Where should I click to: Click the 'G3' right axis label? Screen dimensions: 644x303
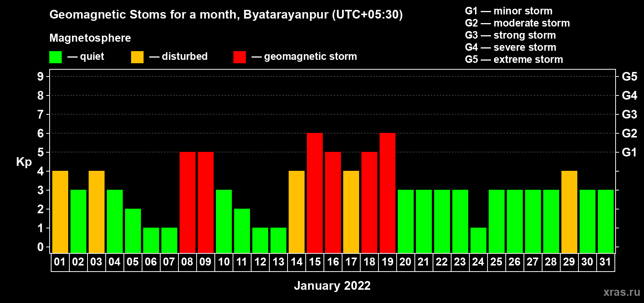click(629, 114)
